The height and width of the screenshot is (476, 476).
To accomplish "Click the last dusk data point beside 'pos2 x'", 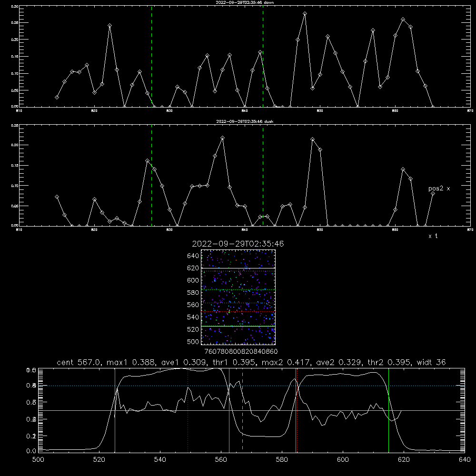I will pos(433,193).
